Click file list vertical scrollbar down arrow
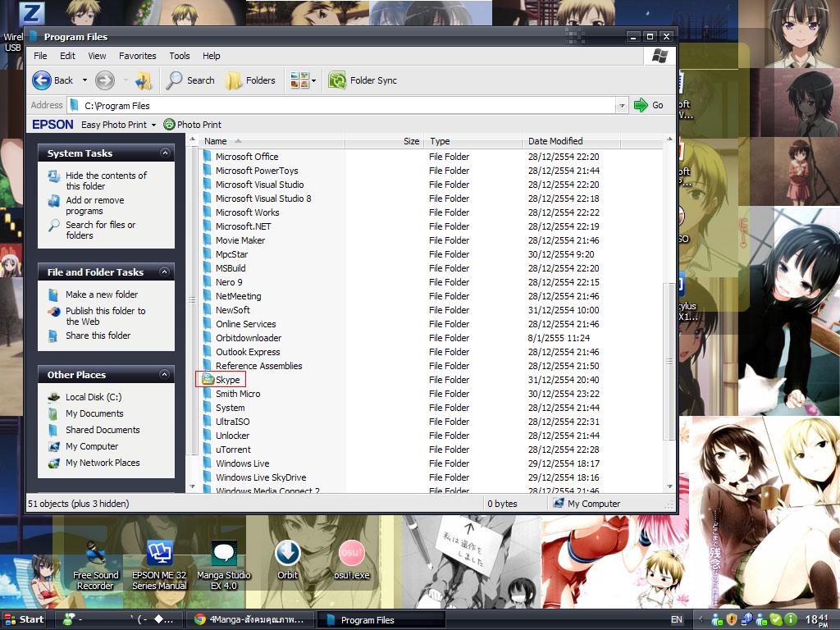 (x=669, y=486)
